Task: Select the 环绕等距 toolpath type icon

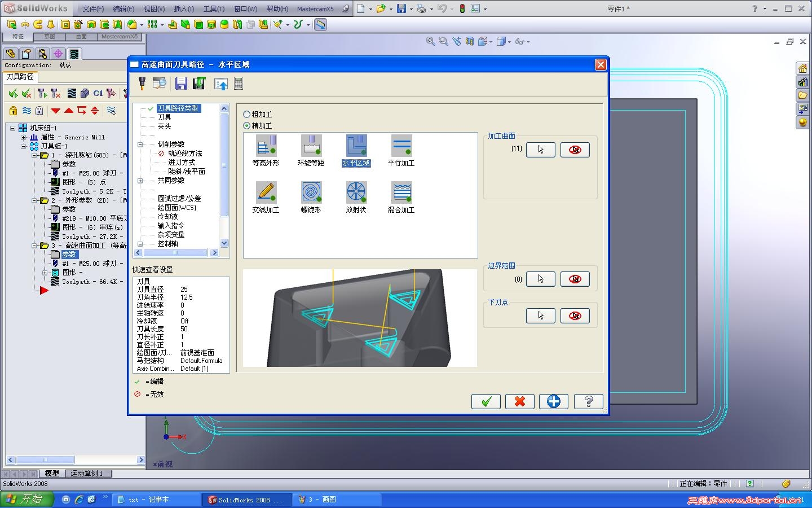Action: (x=311, y=145)
